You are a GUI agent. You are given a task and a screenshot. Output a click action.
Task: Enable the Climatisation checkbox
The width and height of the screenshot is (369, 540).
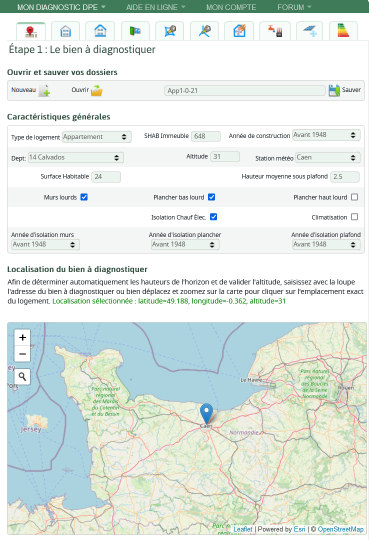pyautogui.click(x=355, y=217)
